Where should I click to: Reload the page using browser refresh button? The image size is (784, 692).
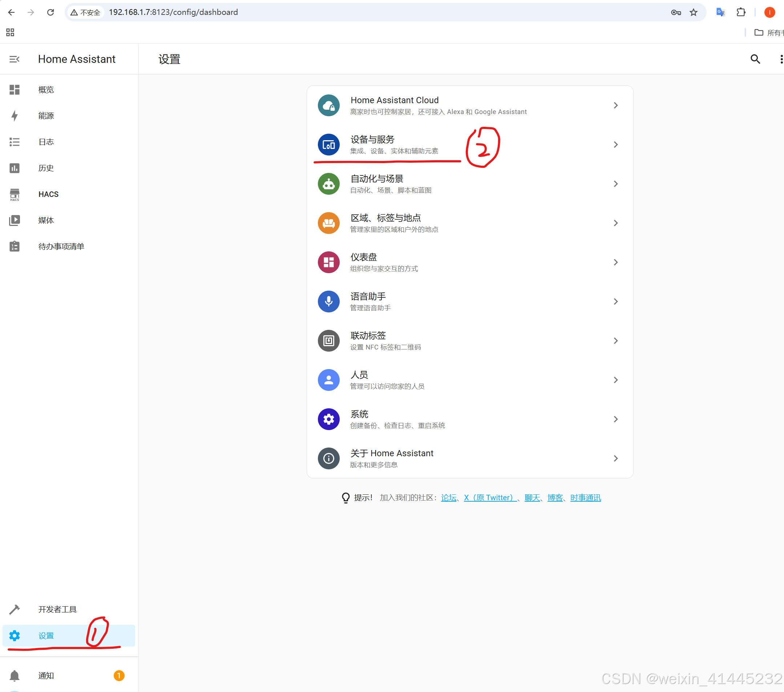click(x=50, y=12)
